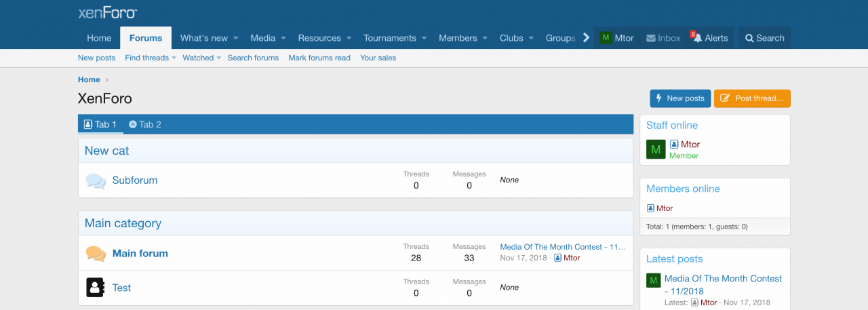The image size is (868, 310).
Task: Switch to Tab 2
Action: click(x=145, y=124)
